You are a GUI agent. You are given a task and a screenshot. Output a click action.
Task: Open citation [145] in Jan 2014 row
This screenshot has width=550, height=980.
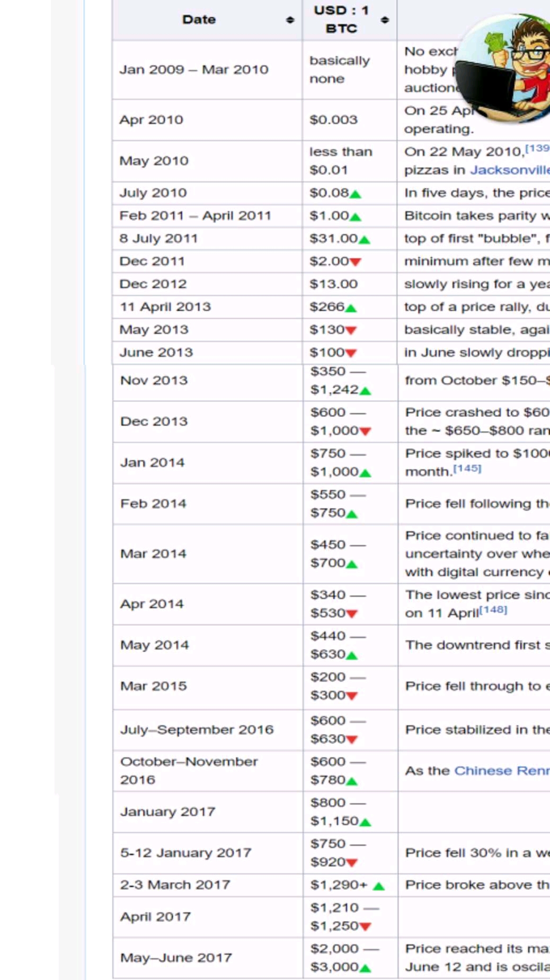[467, 468]
